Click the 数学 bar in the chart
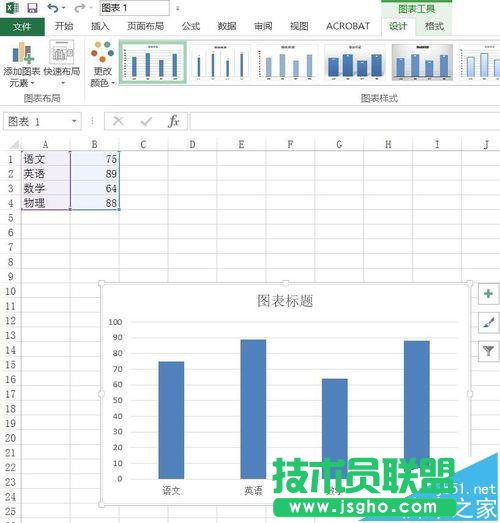This screenshot has width=500, height=523. (335, 419)
